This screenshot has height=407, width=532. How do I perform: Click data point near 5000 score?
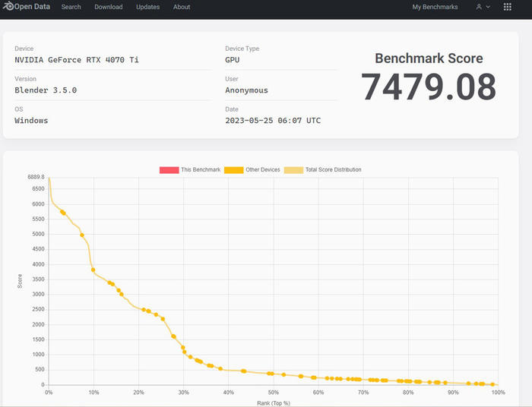coord(82,235)
